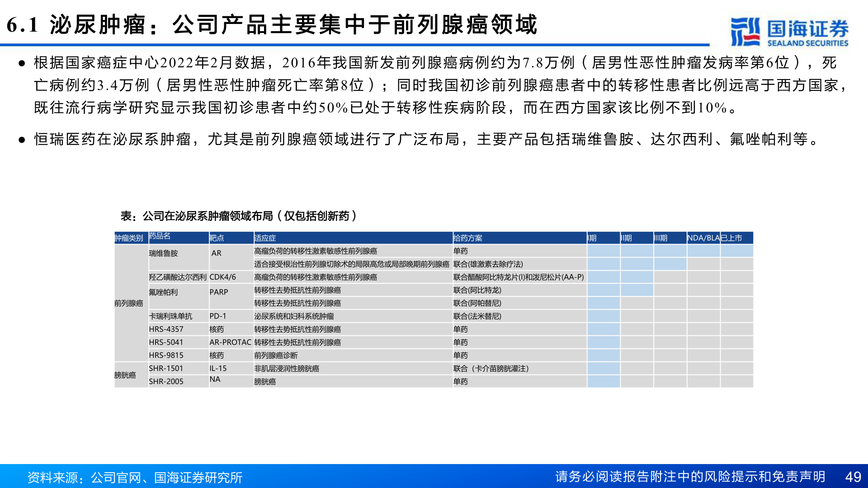This screenshot has height=488, width=868.
Task: Click the 已上市 shaded cell for 瑞维鲁胺
Action: coord(737,251)
